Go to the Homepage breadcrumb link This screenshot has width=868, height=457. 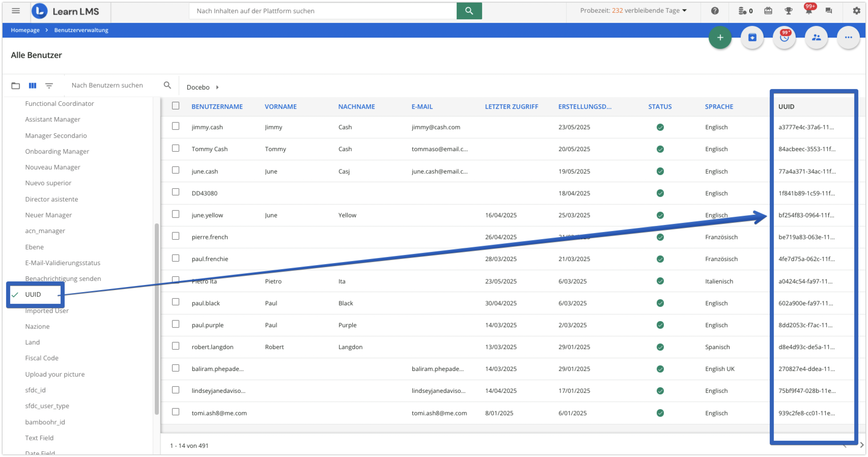pos(25,30)
